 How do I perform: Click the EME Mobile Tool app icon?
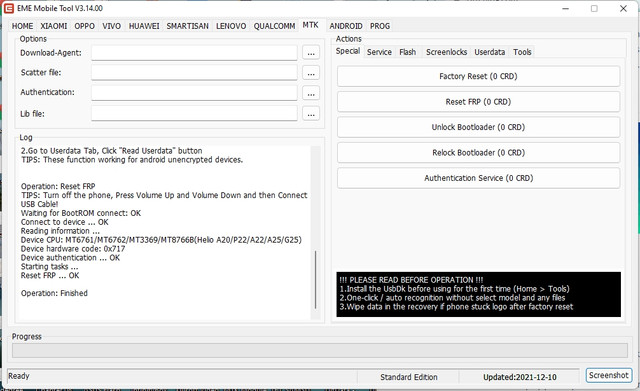pyautogui.click(x=9, y=8)
